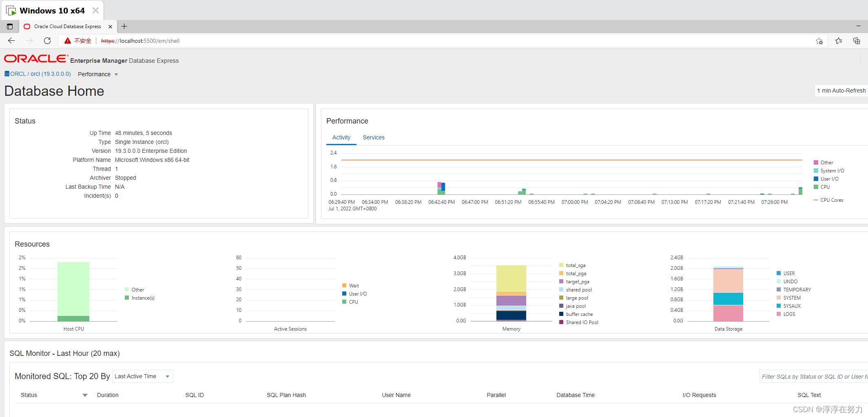Click the Instance(s) legend swatch

coord(127,298)
